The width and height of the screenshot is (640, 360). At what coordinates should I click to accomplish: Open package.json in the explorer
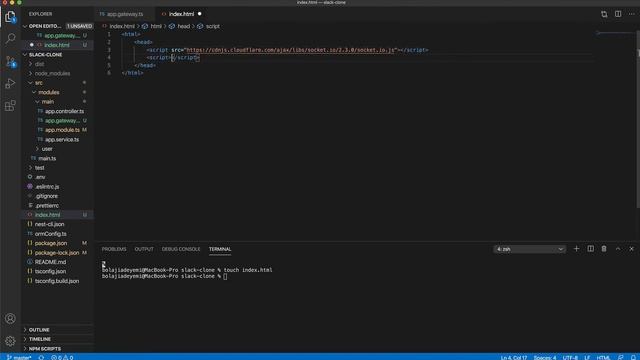pyautogui.click(x=57, y=243)
